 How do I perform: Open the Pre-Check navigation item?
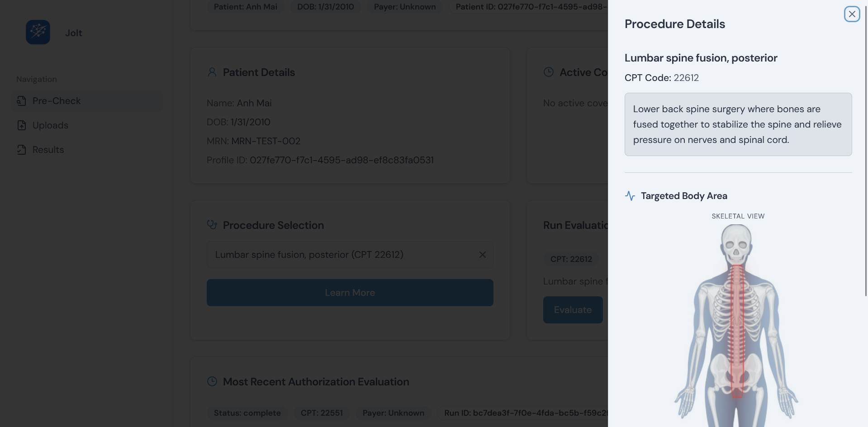[57, 101]
